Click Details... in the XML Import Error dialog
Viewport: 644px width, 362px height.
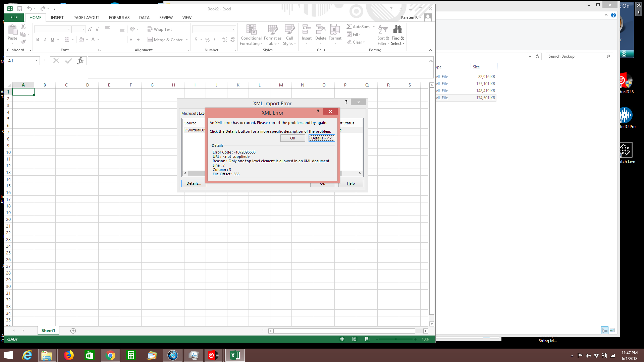click(194, 183)
